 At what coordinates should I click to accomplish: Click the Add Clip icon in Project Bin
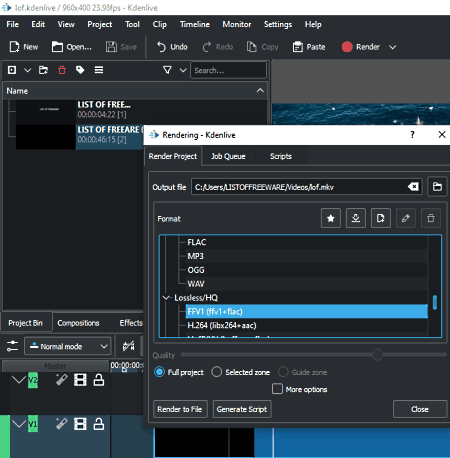tap(12, 70)
